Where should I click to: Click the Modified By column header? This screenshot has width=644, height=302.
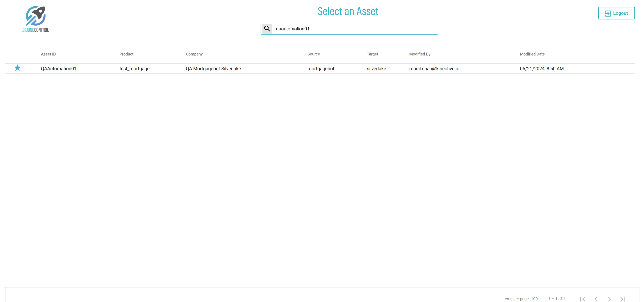[420, 54]
